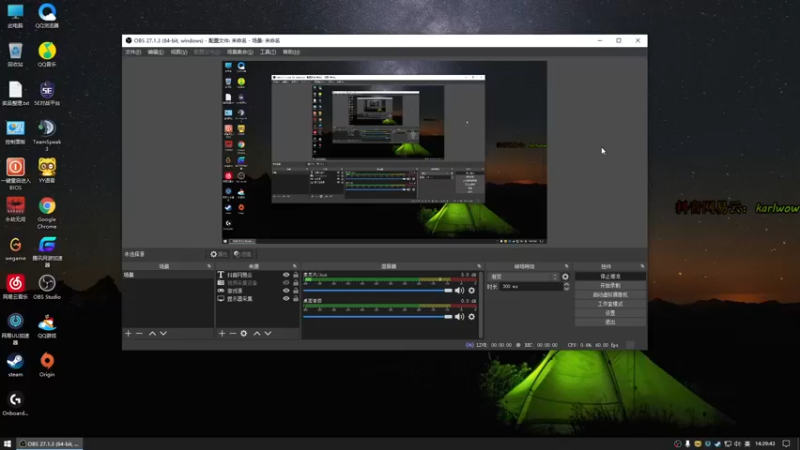Open Desktop Audio settings gear
The image size is (800, 450).
pyautogui.click(x=471, y=317)
